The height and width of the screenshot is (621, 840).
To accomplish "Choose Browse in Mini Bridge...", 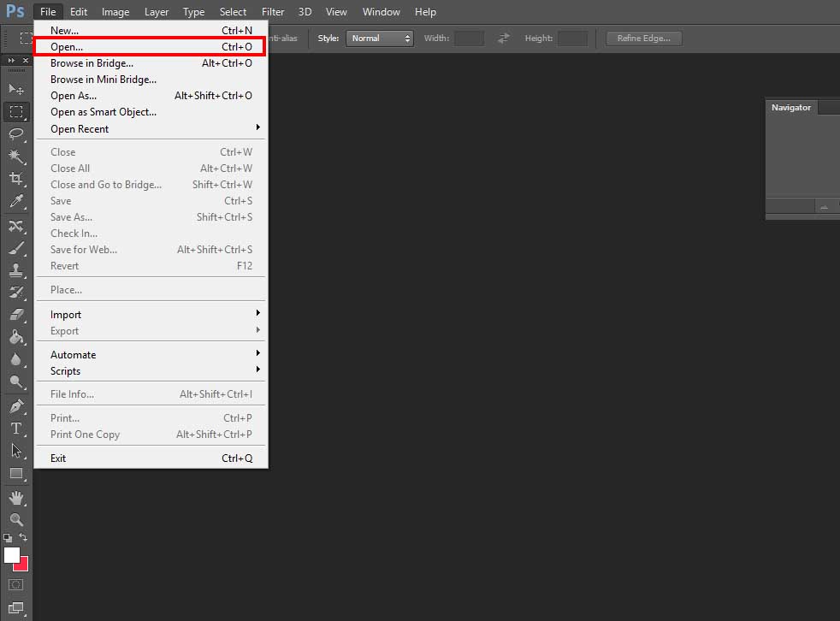I will [151, 80].
